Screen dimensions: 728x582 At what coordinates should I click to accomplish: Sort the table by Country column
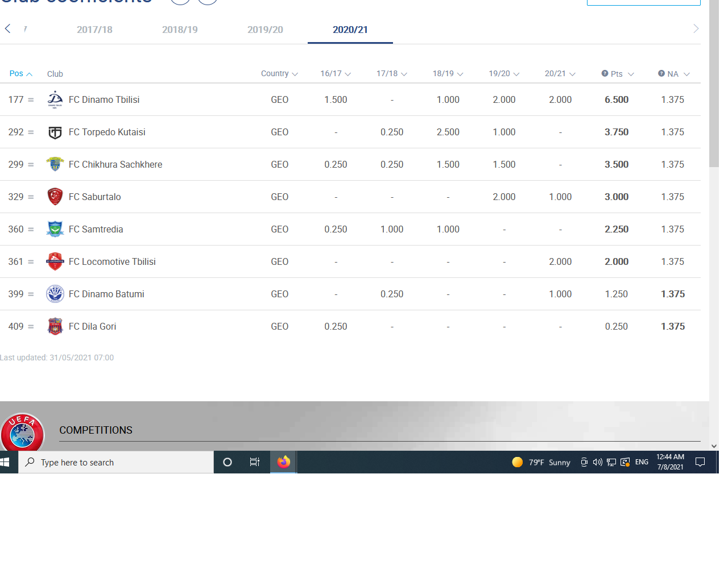pos(279,73)
